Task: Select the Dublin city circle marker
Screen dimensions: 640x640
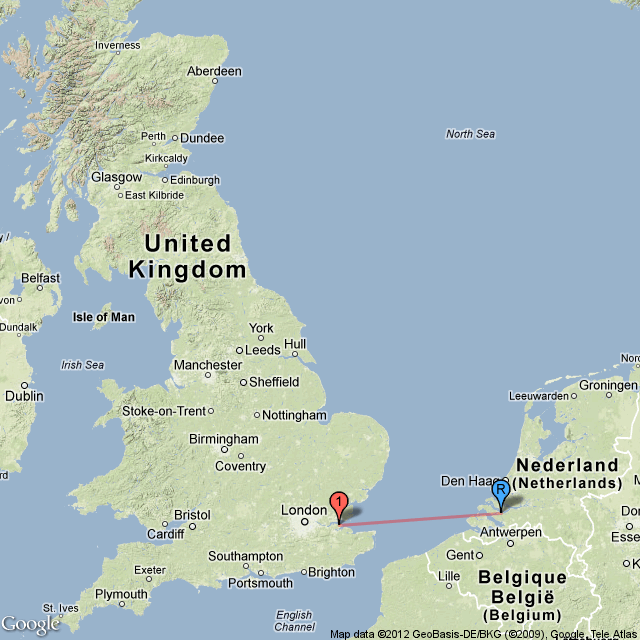Action: pos(24,385)
